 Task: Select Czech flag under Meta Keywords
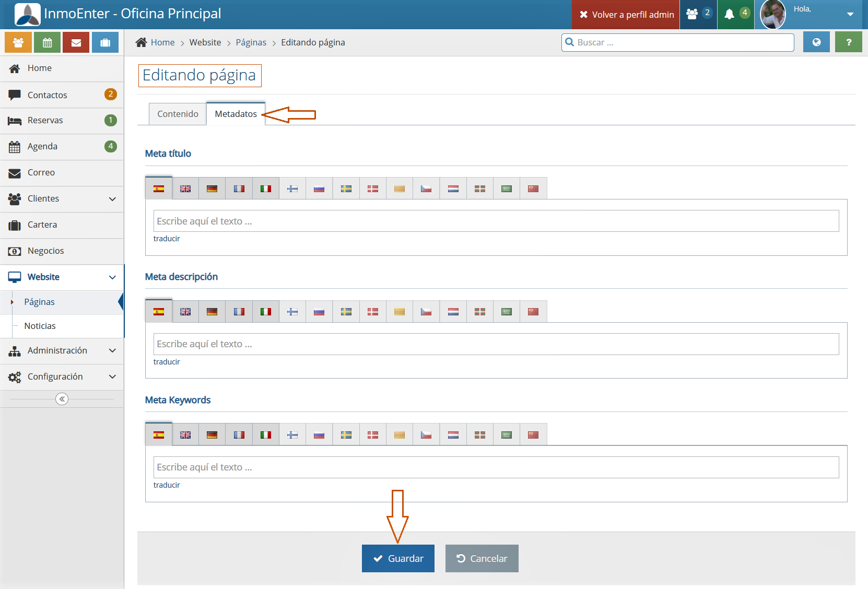pos(426,434)
